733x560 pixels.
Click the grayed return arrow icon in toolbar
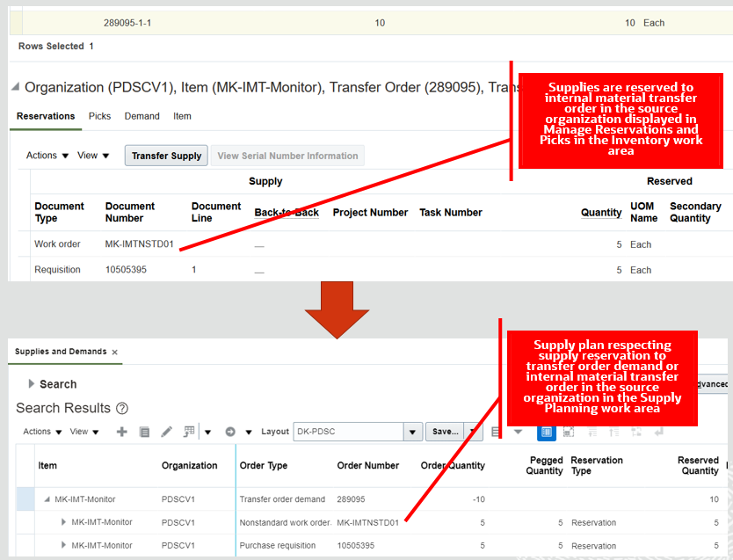[658, 432]
